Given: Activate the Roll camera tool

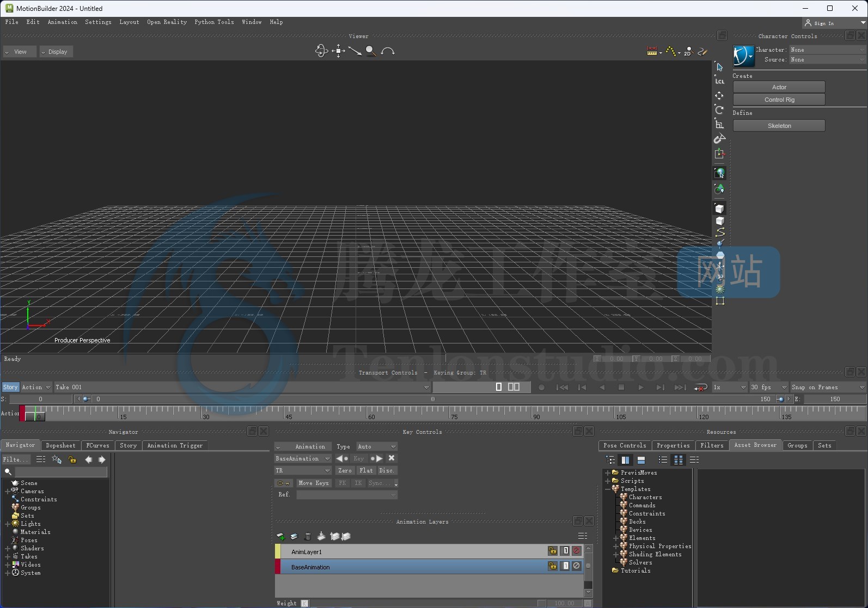Looking at the screenshot, I should coord(388,51).
